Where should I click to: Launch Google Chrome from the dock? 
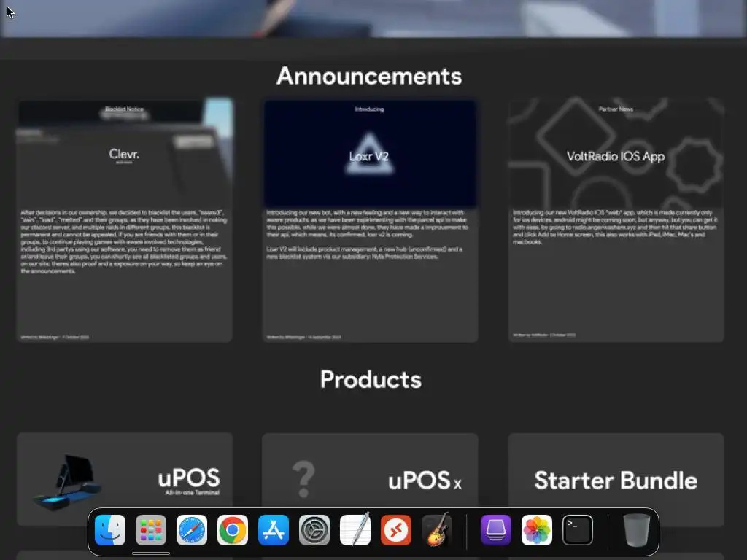tap(233, 530)
